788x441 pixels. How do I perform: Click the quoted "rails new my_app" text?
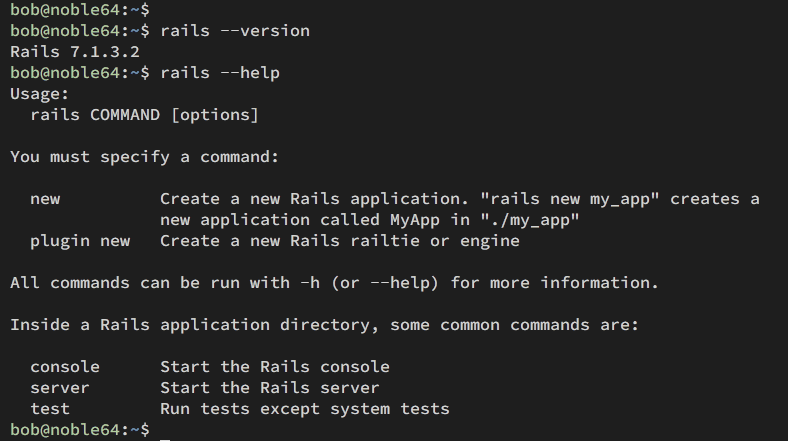(x=569, y=199)
